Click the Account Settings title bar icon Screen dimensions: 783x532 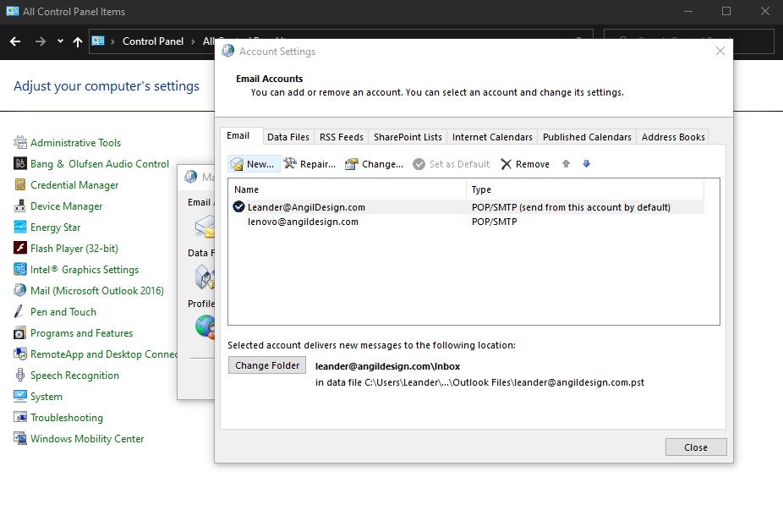tap(227, 51)
